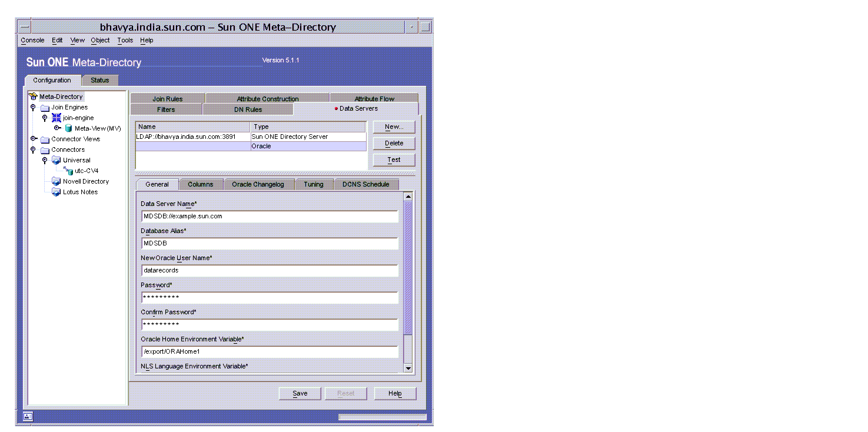The height and width of the screenshot is (432, 868).
Task: Open the Oracle Changelog sub-tab
Action: (x=258, y=184)
